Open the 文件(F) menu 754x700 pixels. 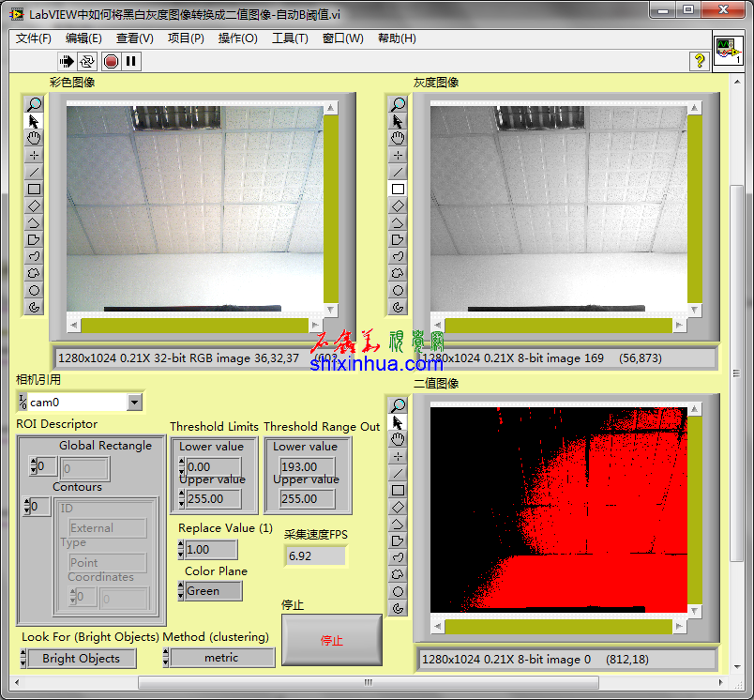pyautogui.click(x=34, y=38)
